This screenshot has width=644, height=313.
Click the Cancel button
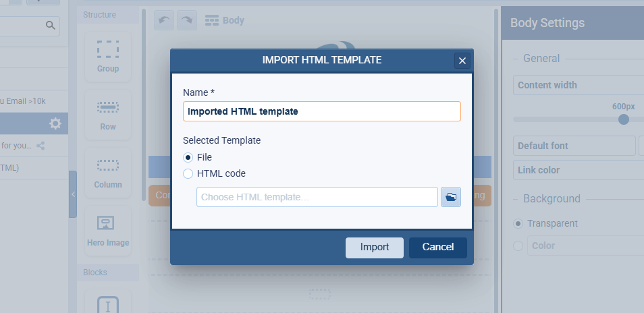[437, 247]
